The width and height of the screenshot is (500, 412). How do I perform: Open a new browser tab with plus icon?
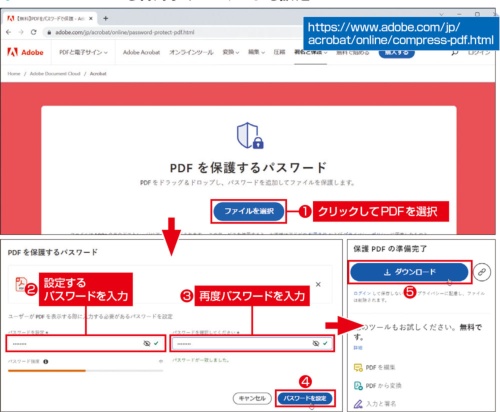pyautogui.click(x=105, y=18)
